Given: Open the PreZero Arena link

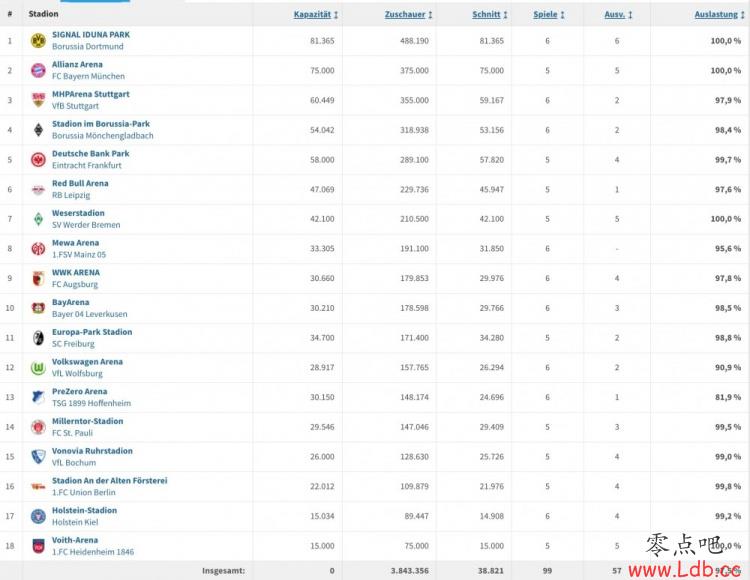Looking at the screenshot, I should coord(79,391).
